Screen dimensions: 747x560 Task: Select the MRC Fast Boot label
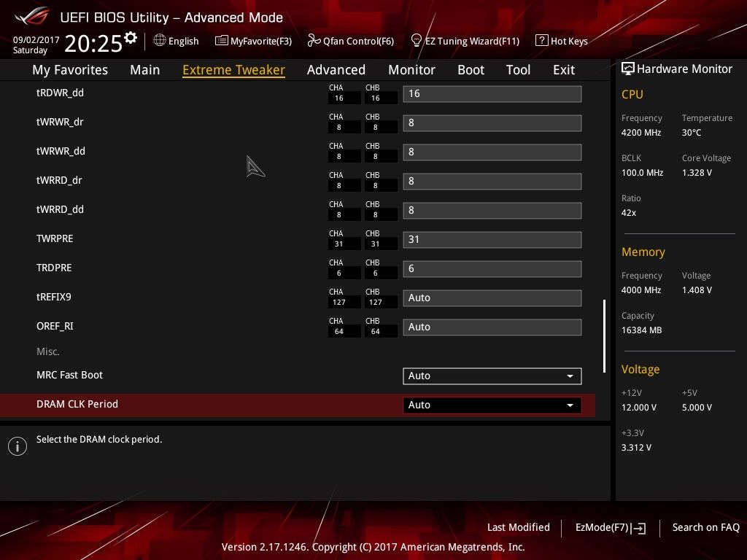[x=69, y=375]
